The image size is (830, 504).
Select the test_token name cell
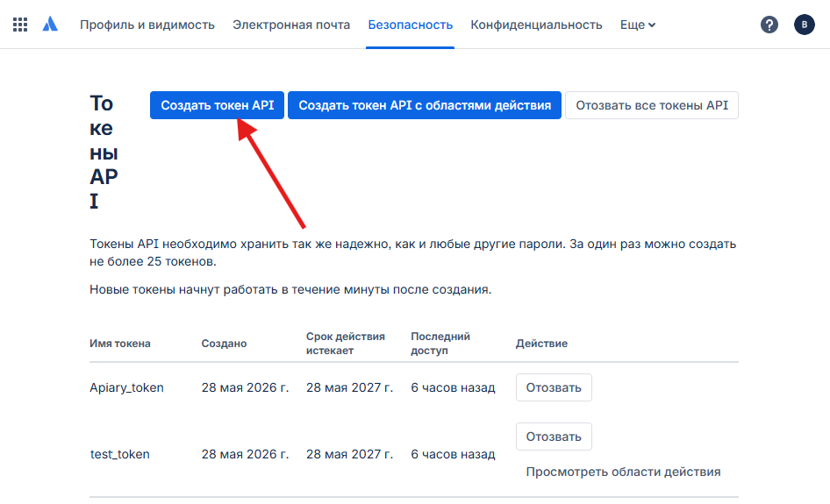(x=119, y=454)
